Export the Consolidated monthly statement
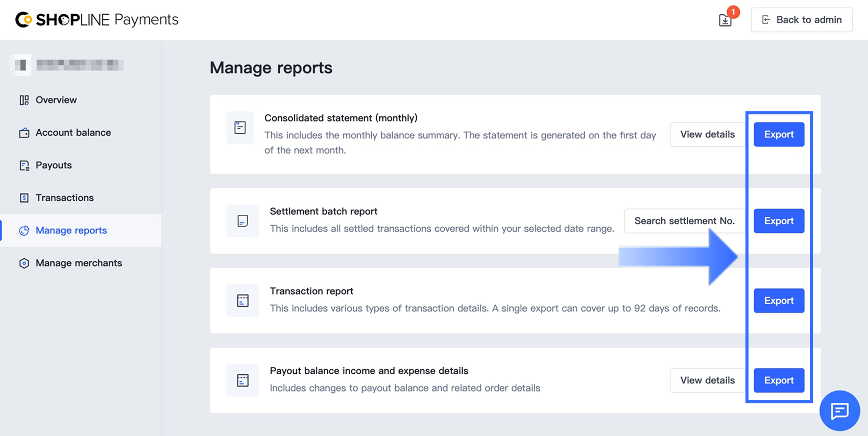 click(x=779, y=134)
